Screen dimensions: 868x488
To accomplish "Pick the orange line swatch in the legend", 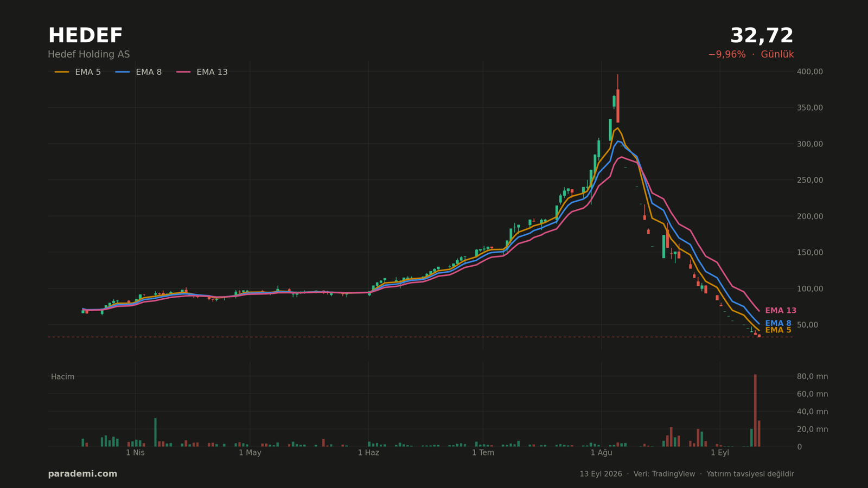I will [x=62, y=72].
